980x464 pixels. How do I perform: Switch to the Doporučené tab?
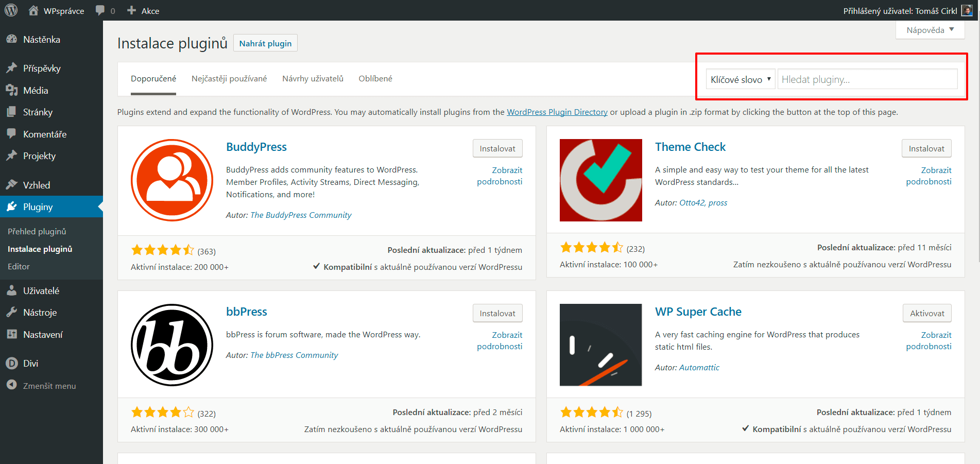tap(153, 79)
